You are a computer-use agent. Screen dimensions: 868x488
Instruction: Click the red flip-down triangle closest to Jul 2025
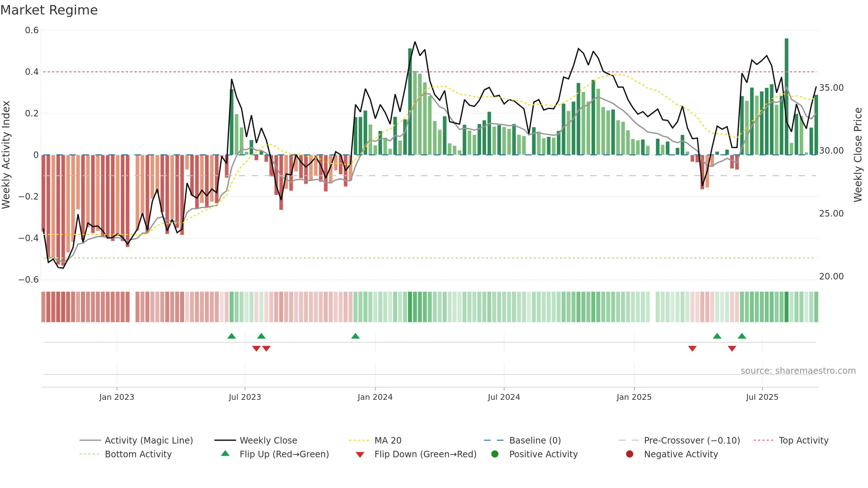click(732, 348)
